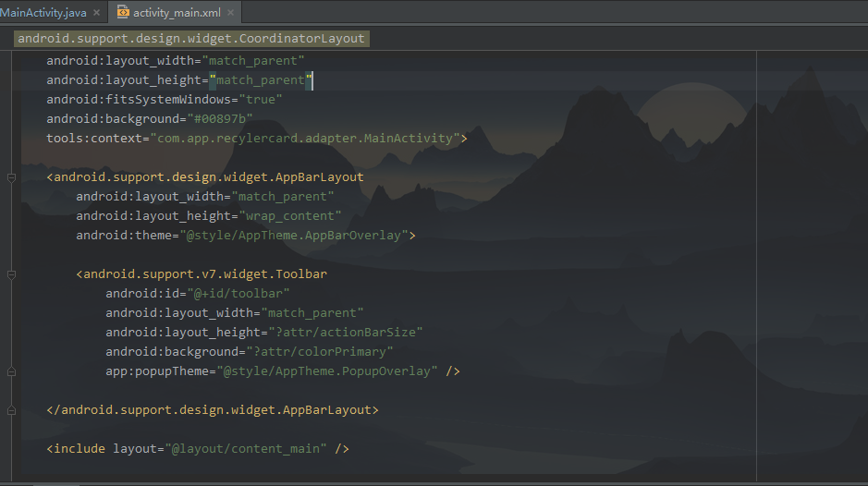The height and width of the screenshot is (486, 868).
Task: Switch to the MainActivity.java tab
Action: point(43,13)
